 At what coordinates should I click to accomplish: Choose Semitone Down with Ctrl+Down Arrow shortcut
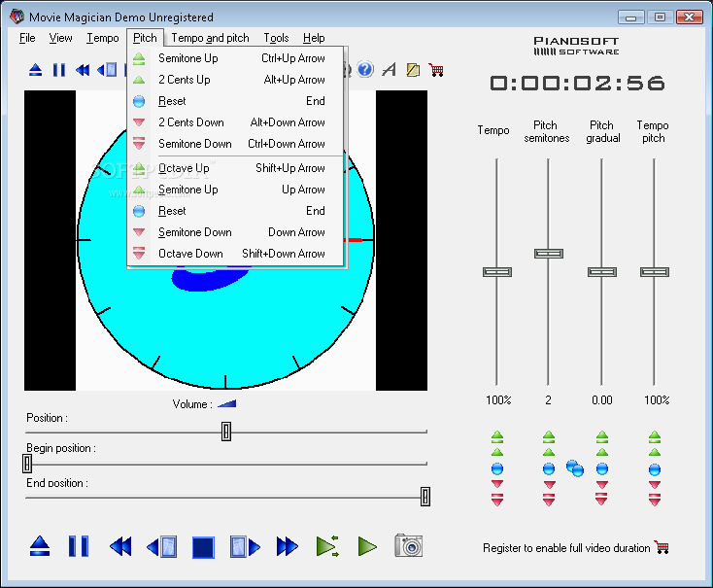(x=235, y=144)
